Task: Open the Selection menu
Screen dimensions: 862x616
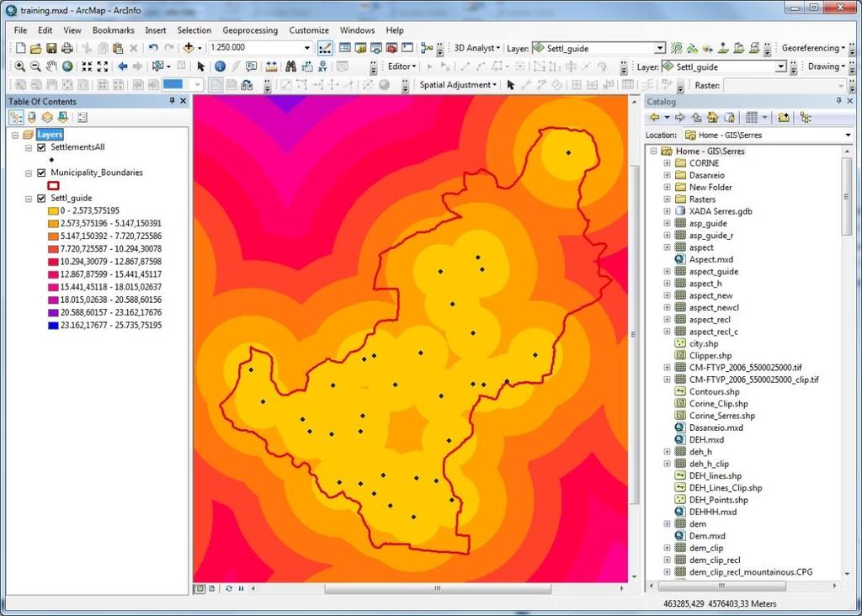Action: [194, 30]
